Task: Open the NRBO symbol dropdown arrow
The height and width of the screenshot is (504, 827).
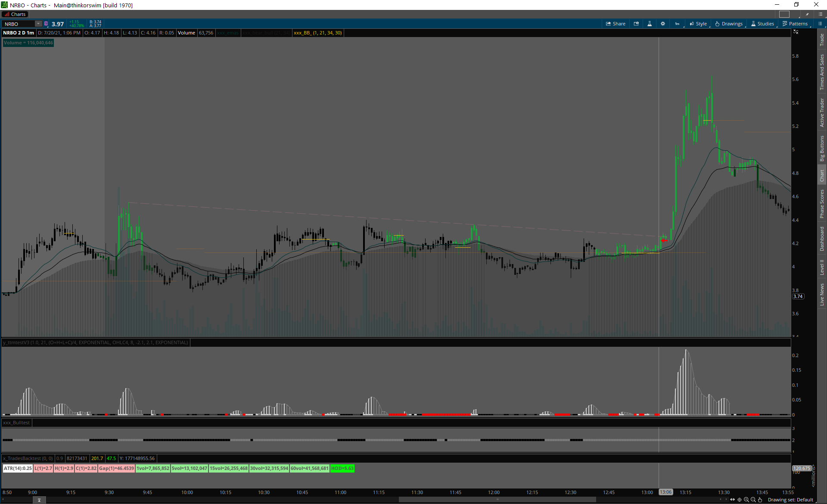Action: click(x=38, y=24)
